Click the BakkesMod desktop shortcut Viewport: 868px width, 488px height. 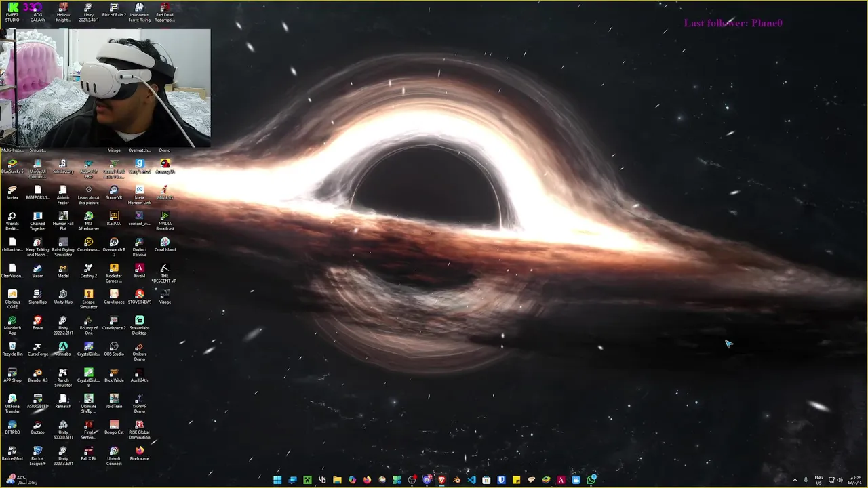pos(12,453)
